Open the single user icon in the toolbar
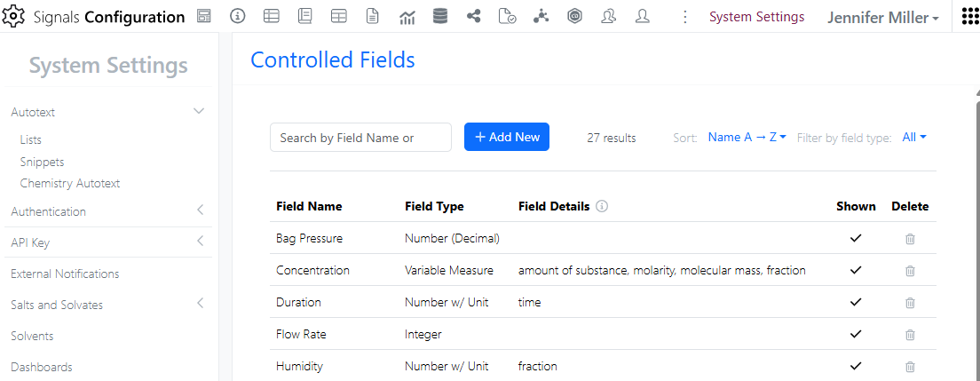The width and height of the screenshot is (980, 381). point(643,17)
